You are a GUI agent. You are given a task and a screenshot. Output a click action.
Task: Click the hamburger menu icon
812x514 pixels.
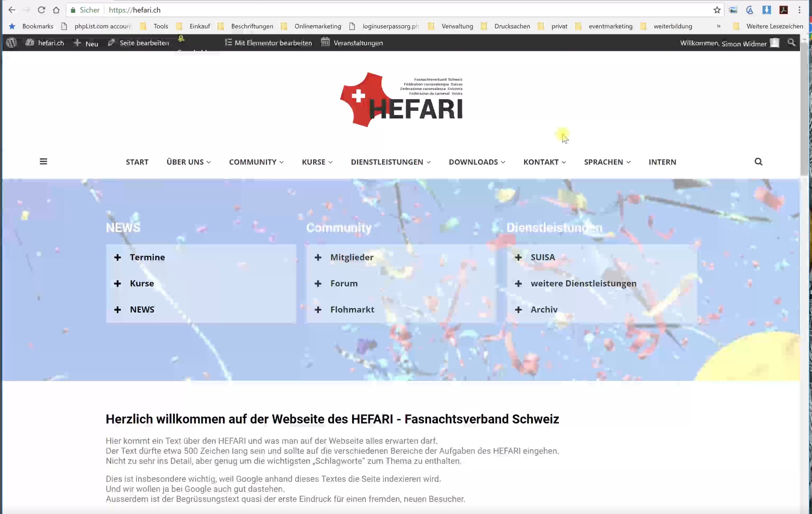coord(44,162)
